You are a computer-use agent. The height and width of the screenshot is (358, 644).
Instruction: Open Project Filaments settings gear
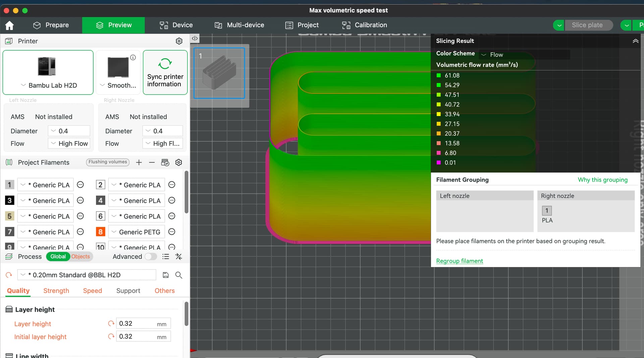tap(179, 163)
